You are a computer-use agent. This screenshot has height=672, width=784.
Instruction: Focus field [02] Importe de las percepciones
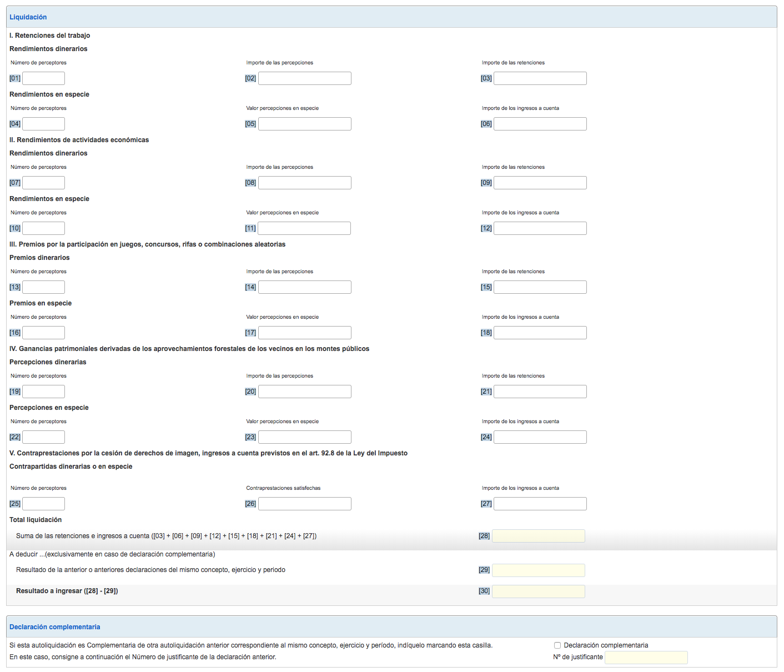coord(304,78)
